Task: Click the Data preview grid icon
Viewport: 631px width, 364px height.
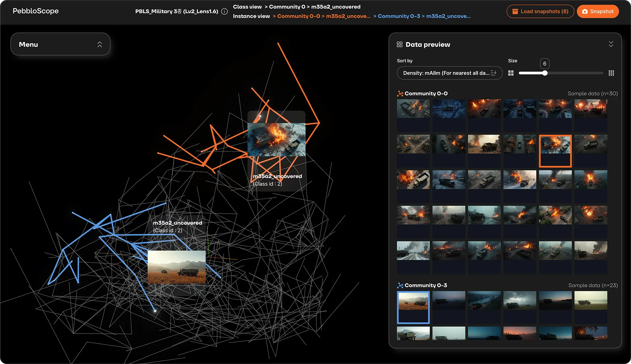Action: (400, 44)
